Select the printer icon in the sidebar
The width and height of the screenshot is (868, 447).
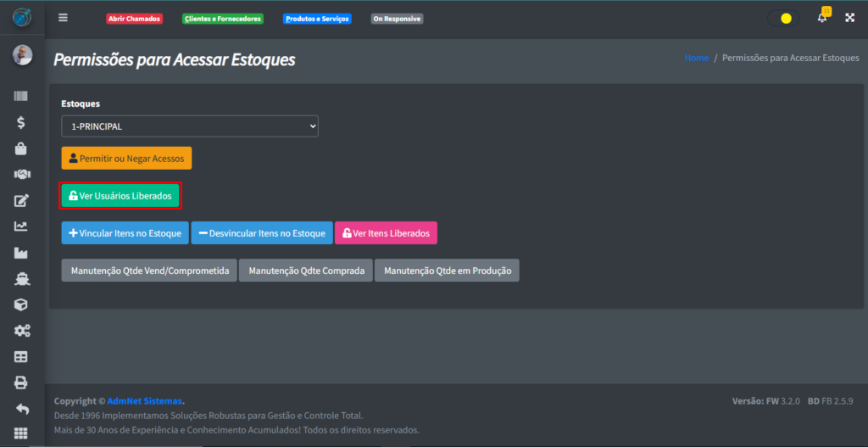[21, 383]
